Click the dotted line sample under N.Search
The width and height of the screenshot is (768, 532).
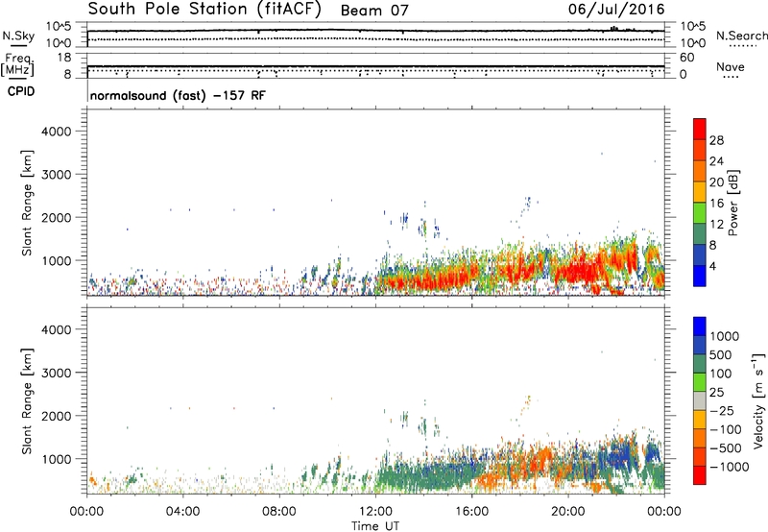(x=742, y=46)
